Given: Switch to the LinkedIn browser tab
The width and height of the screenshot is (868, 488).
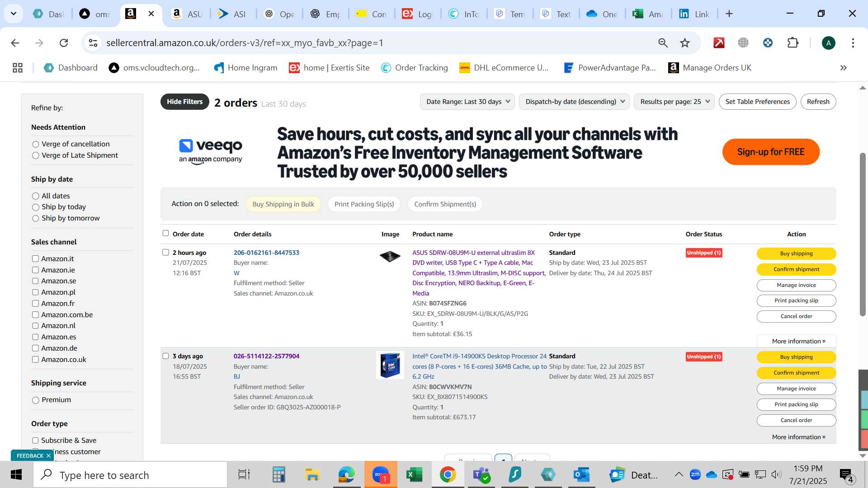Looking at the screenshot, I should [x=694, y=14].
